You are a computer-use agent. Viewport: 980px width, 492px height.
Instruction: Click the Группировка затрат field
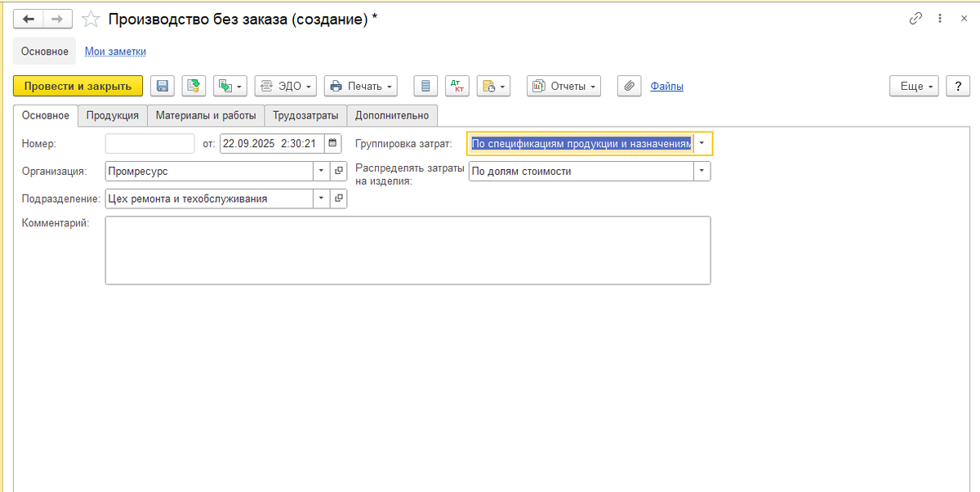click(x=581, y=144)
